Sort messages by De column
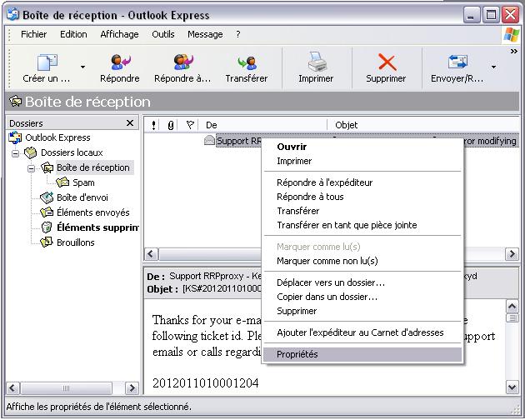Screen dimensions: 525x420 [263, 125]
